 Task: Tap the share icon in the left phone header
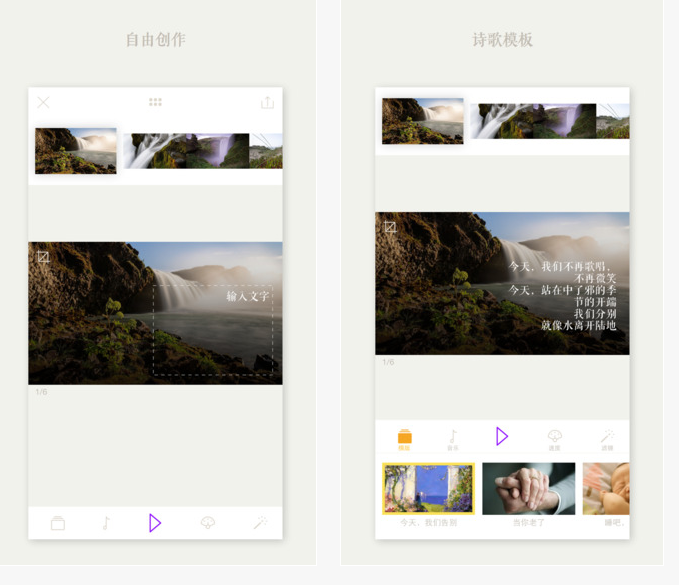(x=267, y=102)
